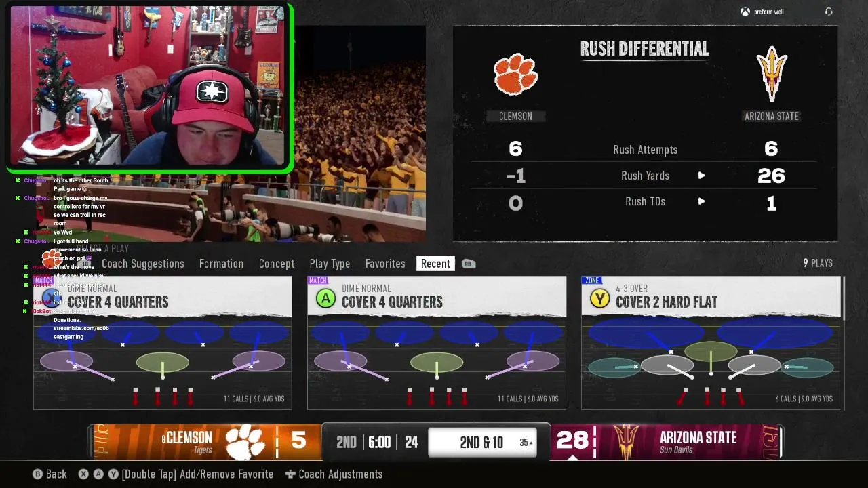Click the RB bumper icon after Recent
This screenshot has height=488, width=868.
(x=468, y=264)
